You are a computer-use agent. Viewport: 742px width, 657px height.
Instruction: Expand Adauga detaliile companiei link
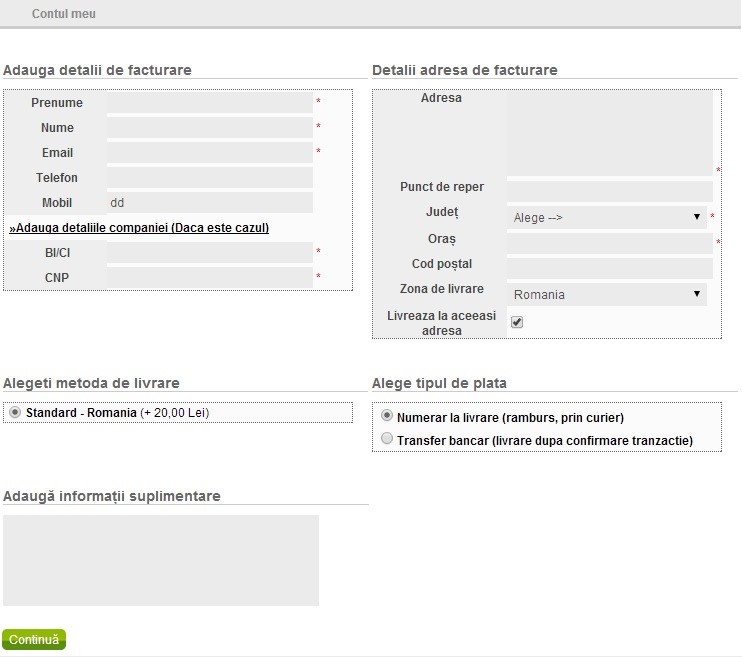pos(139,228)
